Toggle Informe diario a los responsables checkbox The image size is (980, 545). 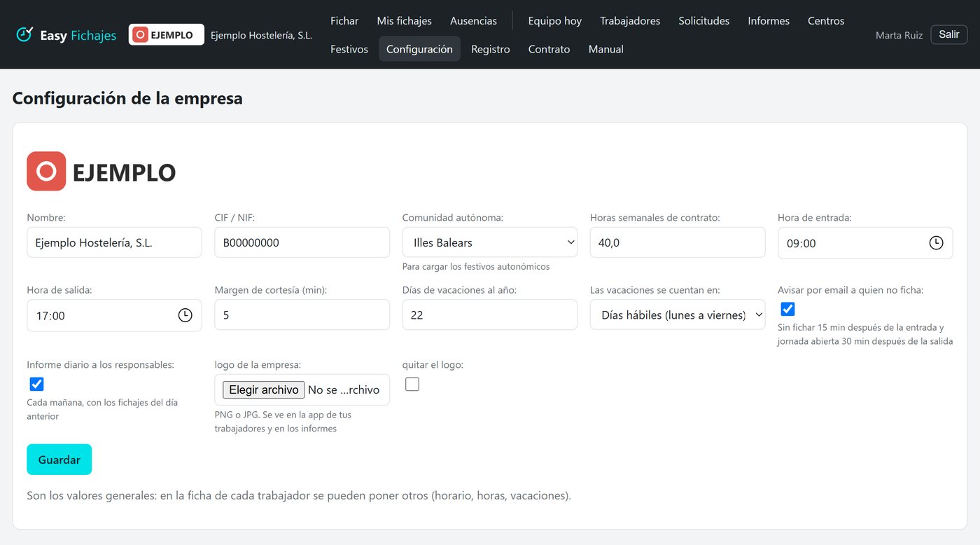(36, 384)
